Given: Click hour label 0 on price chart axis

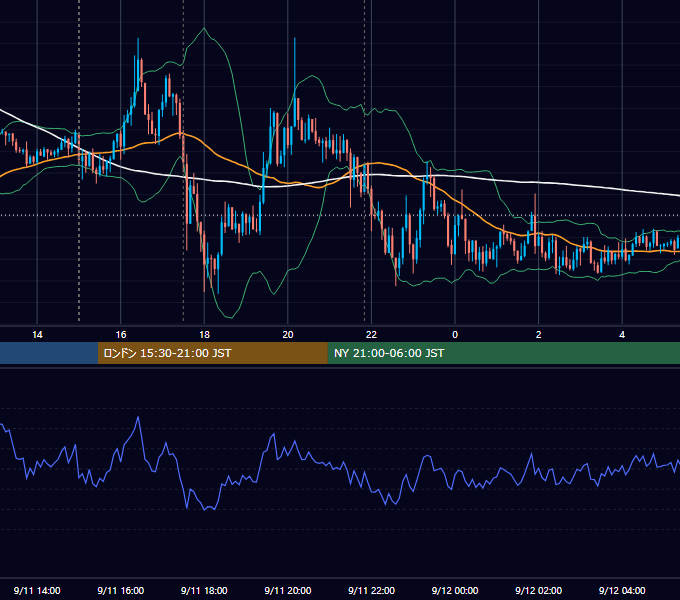Looking at the screenshot, I should coord(455,335).
